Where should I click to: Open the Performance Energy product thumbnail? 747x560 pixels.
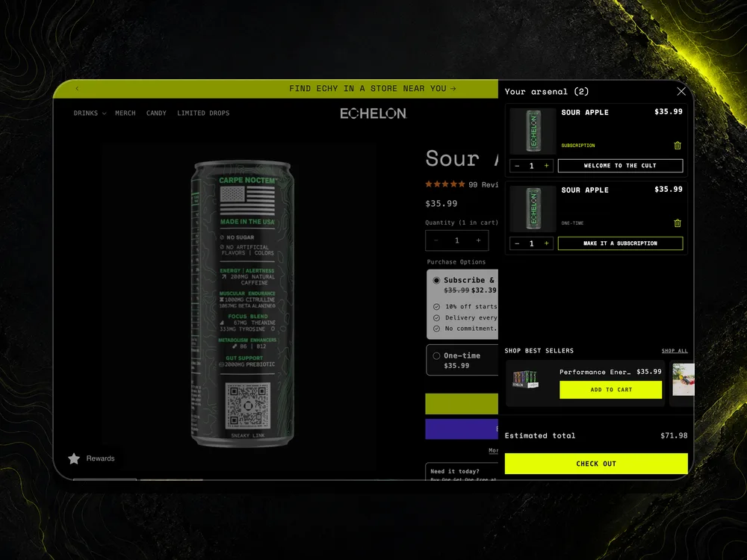[x=526, y=379]
